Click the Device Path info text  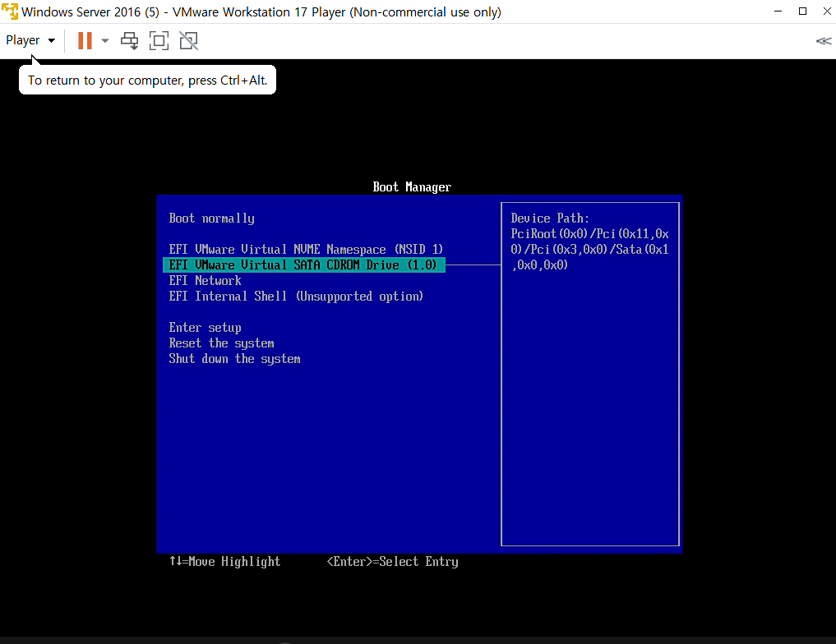589,241
